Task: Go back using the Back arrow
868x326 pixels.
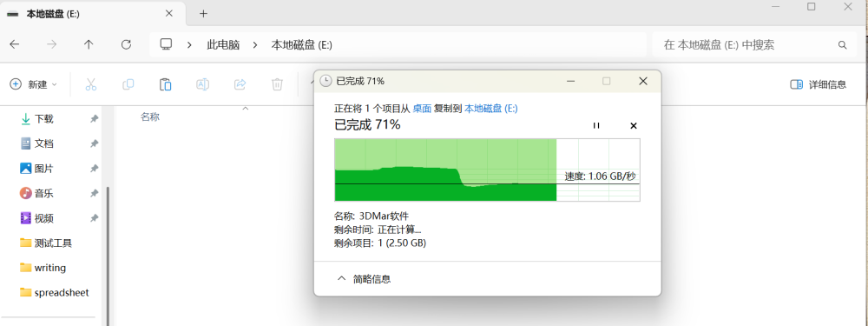Action: 15,45
